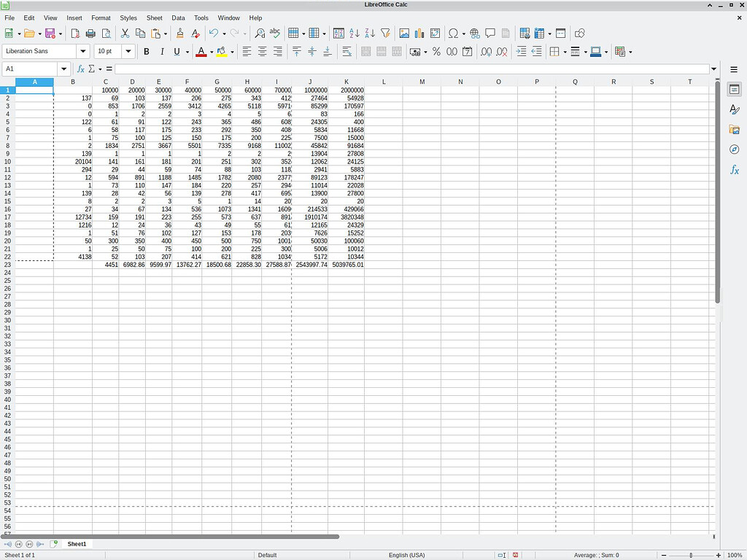Open the Gallery sidebar panel

coord(735,130)
